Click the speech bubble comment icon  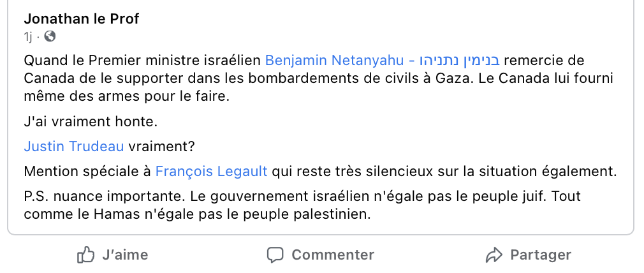tap(275, 256)
